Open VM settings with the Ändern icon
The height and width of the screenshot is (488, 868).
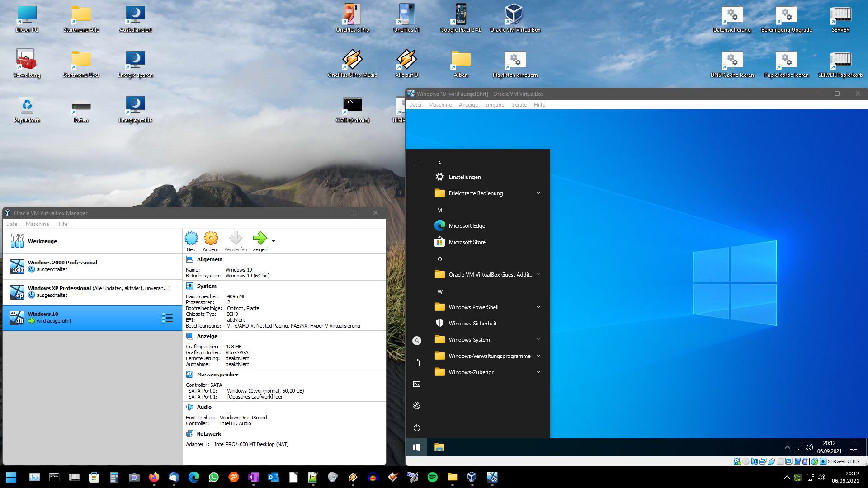(211, 238)
